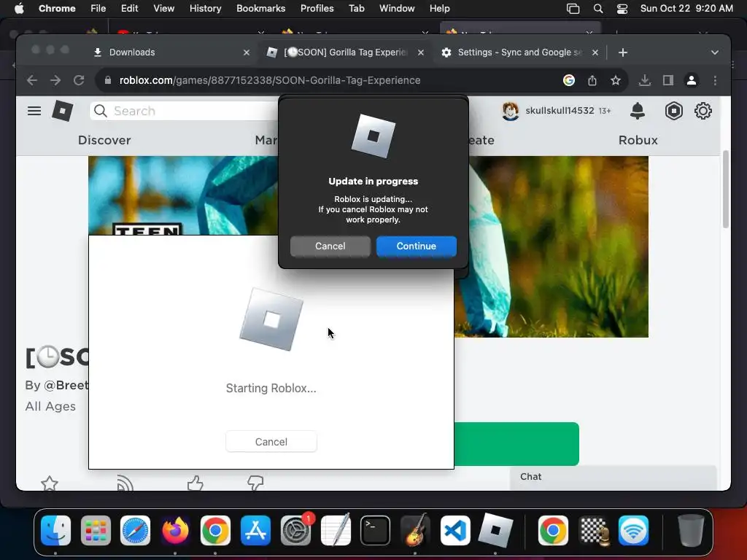The width and height of the screenshot is (747, 560).
Task: Click the roblox.com address bar URL
Action: 270,80
